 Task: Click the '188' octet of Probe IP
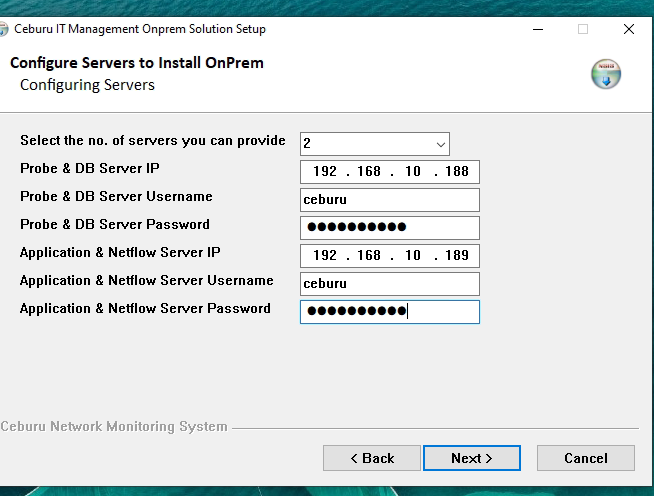click(x=457, y=171)
